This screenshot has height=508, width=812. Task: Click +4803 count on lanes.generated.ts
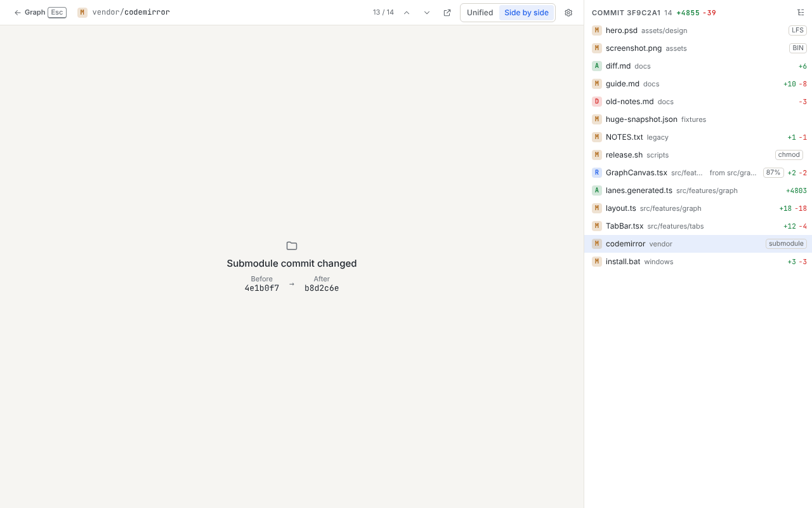click(x=796, y=190)
